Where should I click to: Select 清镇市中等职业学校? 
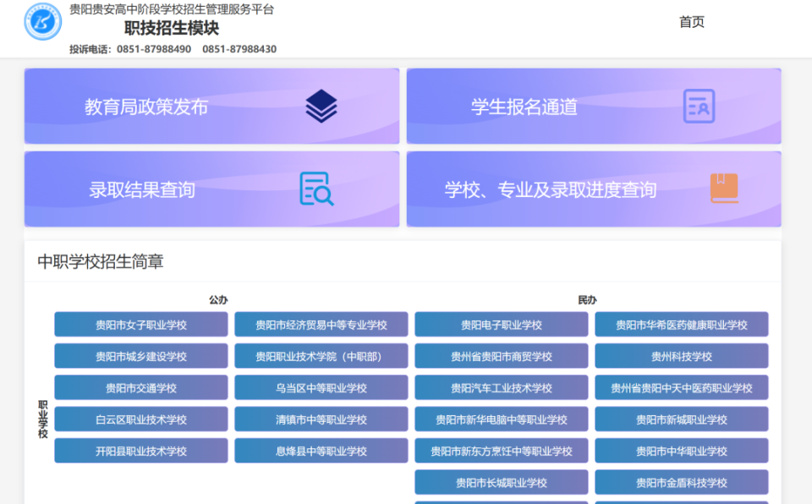[x=321, y=419]
